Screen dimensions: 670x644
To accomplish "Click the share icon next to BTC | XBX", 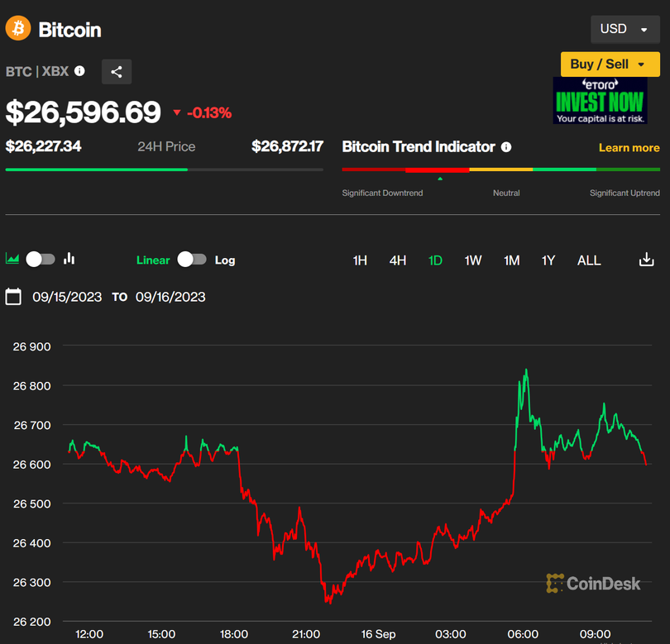I will pos(117,72).
